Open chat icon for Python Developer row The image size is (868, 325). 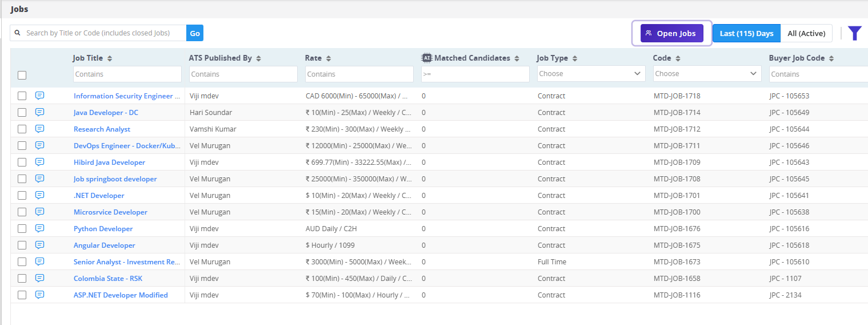click(x=40, y=228)
